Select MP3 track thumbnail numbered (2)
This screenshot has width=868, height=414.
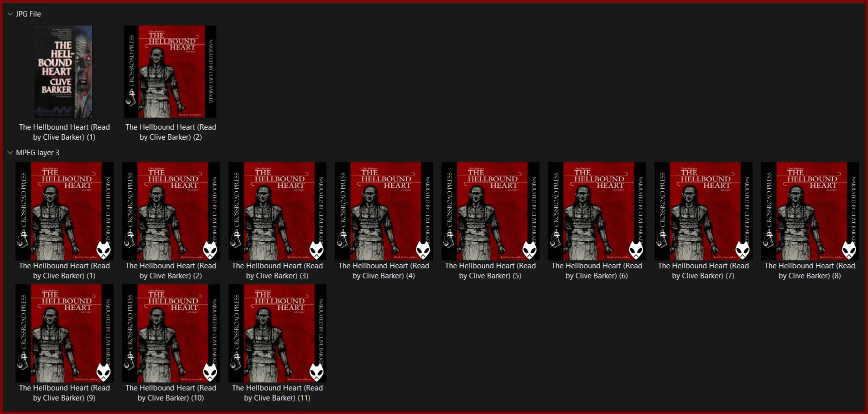(x=171, y=211)
